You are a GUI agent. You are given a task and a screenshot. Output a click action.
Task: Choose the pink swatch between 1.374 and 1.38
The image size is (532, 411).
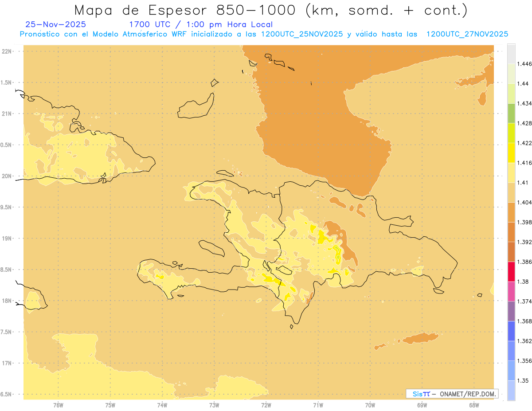point(511,291)
